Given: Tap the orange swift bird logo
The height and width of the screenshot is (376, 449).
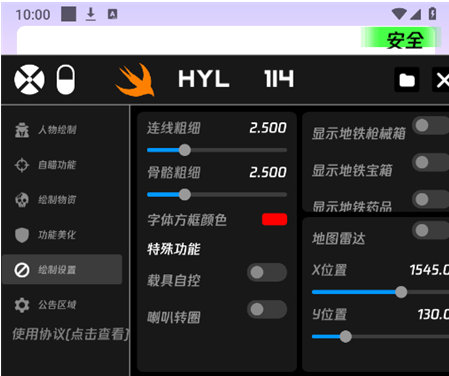Looking at the screenshot, I should [x=135, y=80].
